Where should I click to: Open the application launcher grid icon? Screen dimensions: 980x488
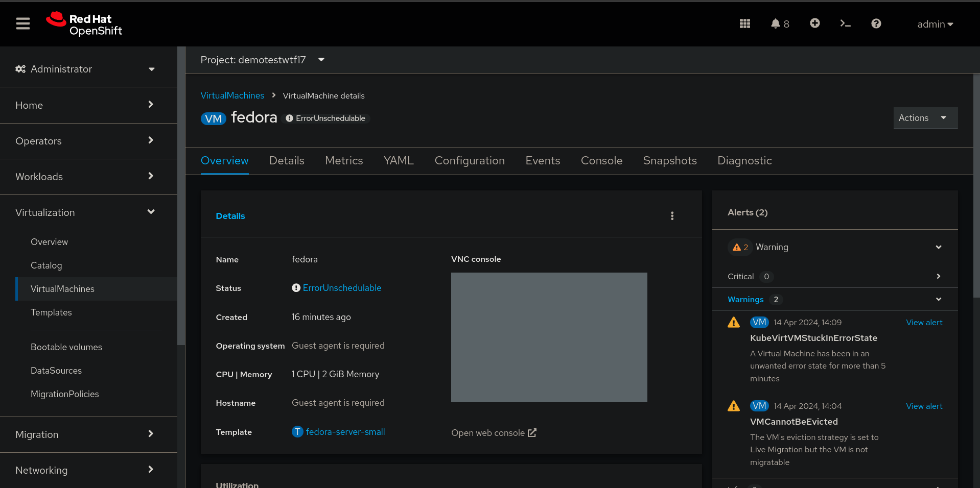pyautogui.click(x=744, y=23)
